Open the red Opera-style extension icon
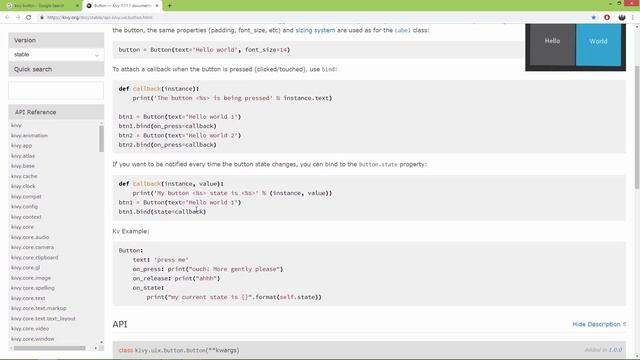 607,18
